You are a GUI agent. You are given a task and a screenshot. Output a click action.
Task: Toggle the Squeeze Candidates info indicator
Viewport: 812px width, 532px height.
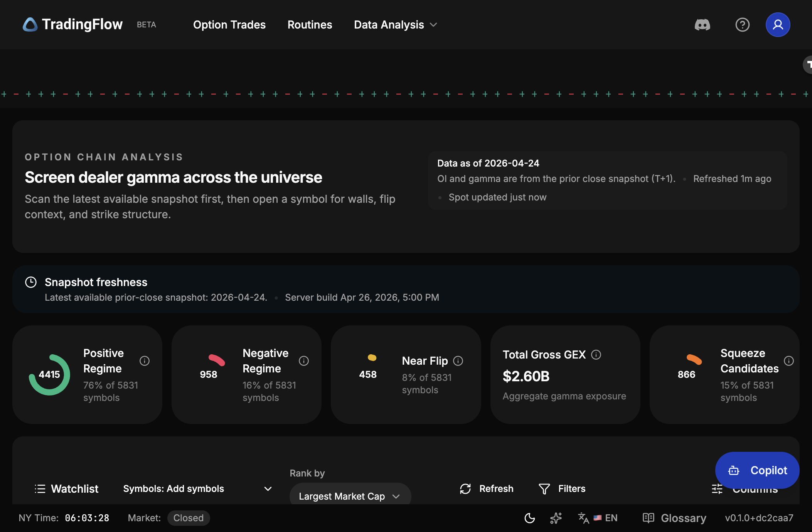point(789,360)
